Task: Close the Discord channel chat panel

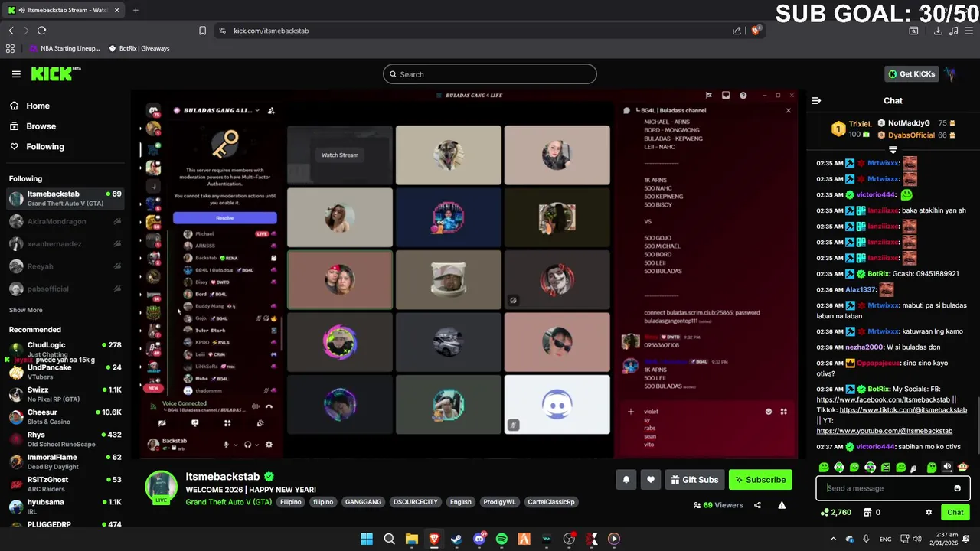Action: coord(788,110)
